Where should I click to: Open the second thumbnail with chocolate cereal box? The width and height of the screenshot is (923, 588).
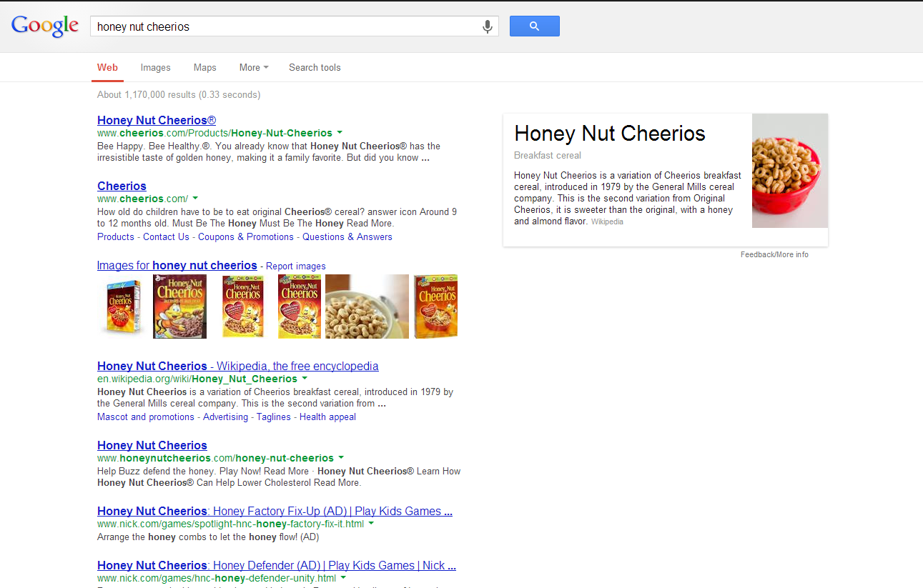[x=179, y=307]
